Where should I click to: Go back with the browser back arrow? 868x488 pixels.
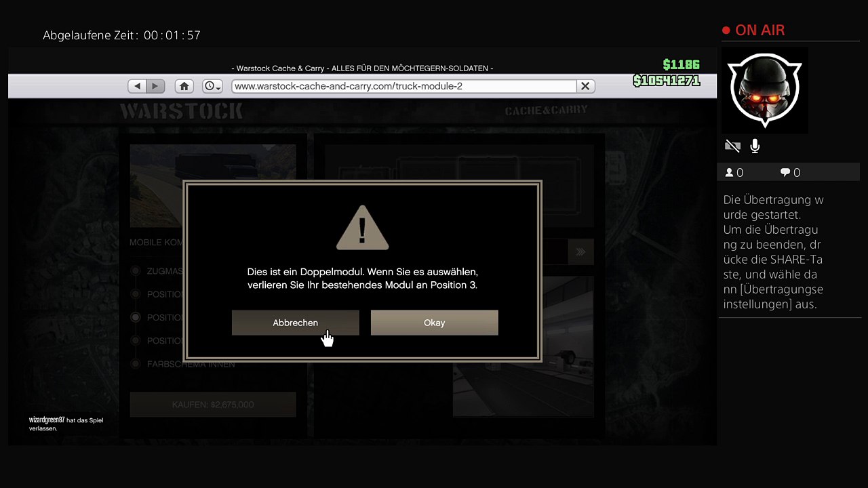[138, 86]
